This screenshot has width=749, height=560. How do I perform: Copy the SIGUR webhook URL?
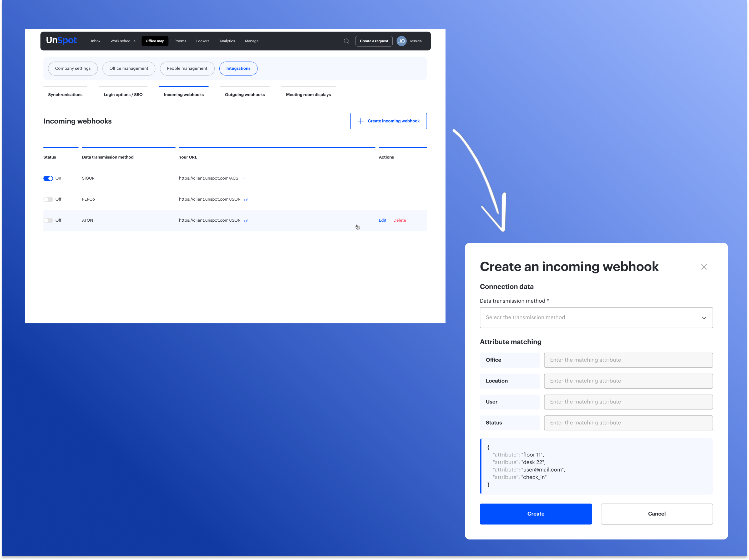click(x=244, y=179)
